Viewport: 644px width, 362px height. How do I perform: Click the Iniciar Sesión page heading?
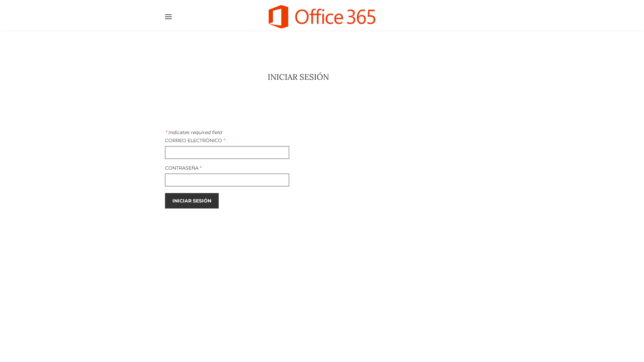point(298,77)
